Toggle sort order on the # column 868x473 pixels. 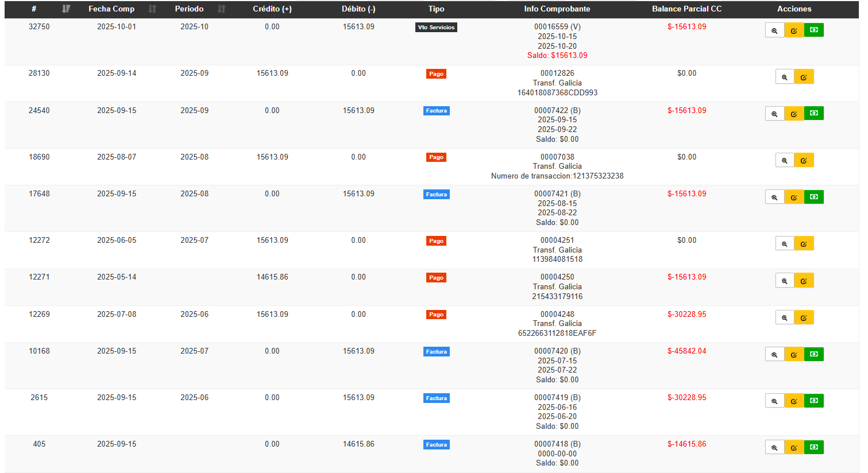coord(66,9)
